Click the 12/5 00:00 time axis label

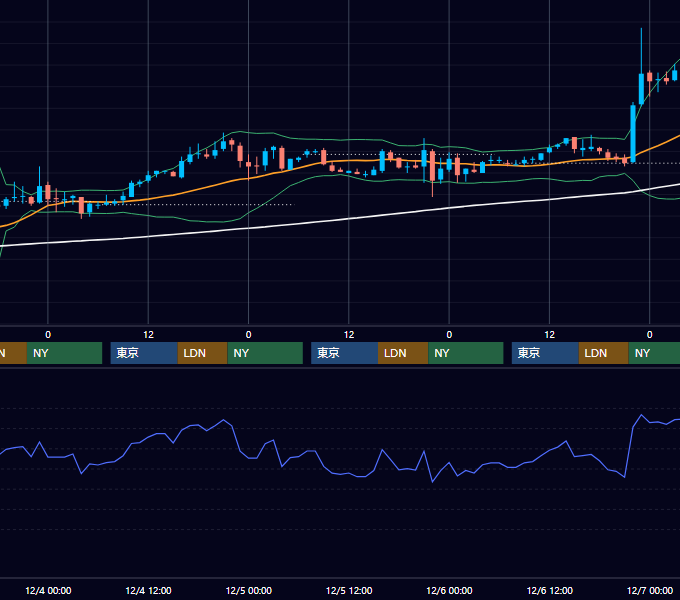(x=248, y=590)
